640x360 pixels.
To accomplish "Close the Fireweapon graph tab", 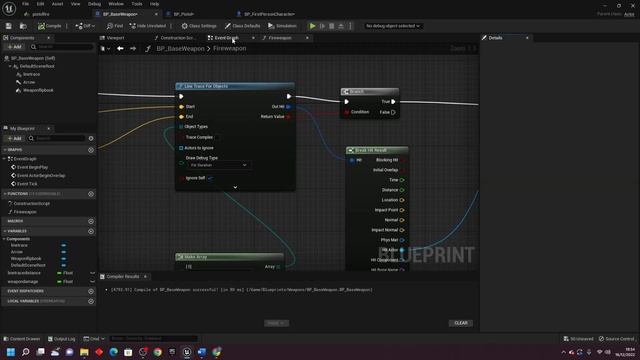I will click(x=307, y=38).
